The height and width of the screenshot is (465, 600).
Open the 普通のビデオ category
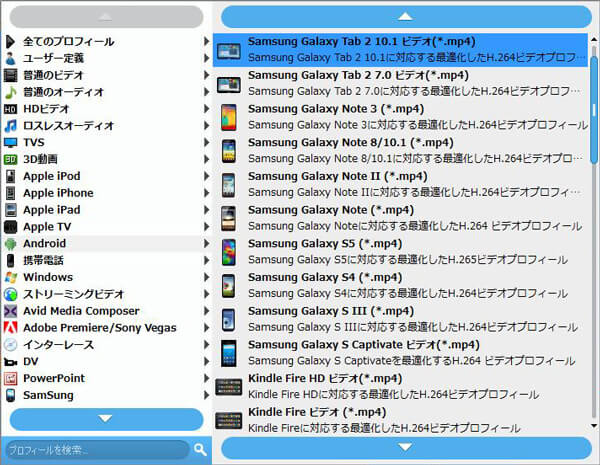coord(106,75)
